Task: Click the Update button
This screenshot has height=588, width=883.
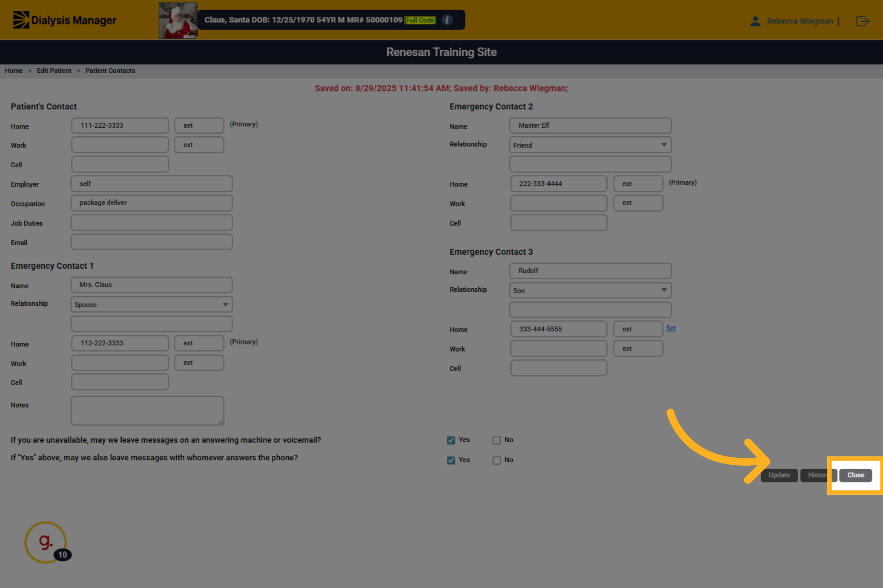Action: tap(779, 475)
